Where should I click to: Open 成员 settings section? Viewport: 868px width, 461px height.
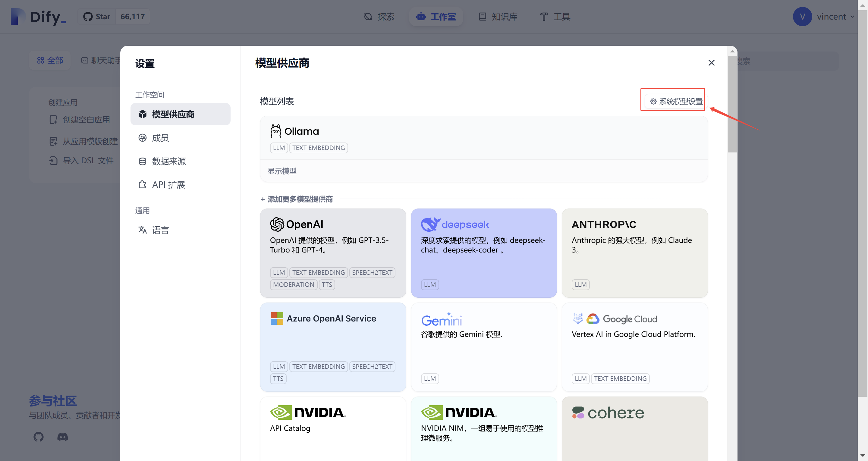(x=180, y=137)
